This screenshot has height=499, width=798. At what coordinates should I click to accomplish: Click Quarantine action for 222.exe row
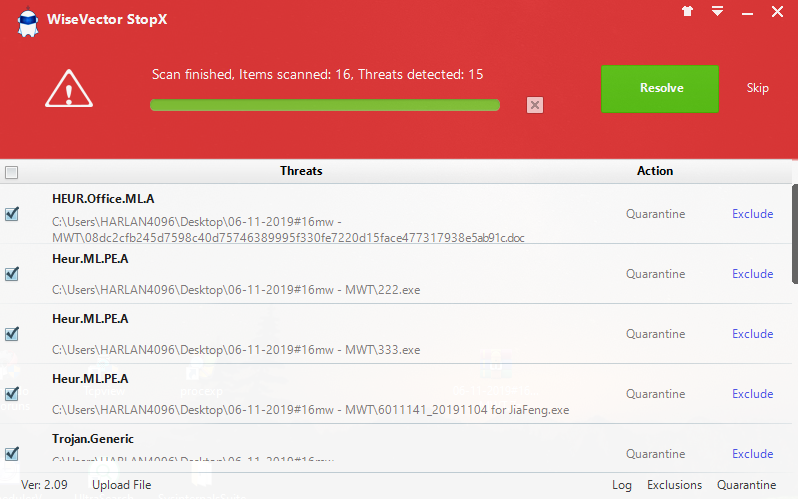tap(656, 274)
